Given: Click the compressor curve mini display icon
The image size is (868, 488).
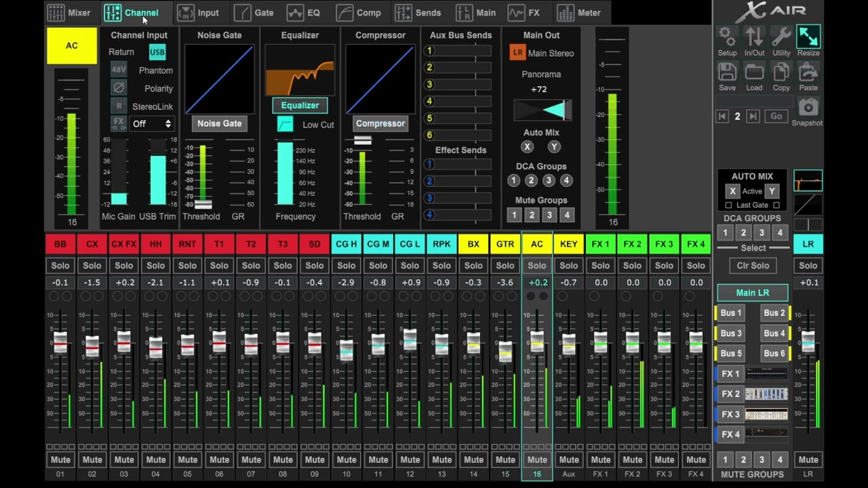Looking at the screenshot, I should coord(808,205).
